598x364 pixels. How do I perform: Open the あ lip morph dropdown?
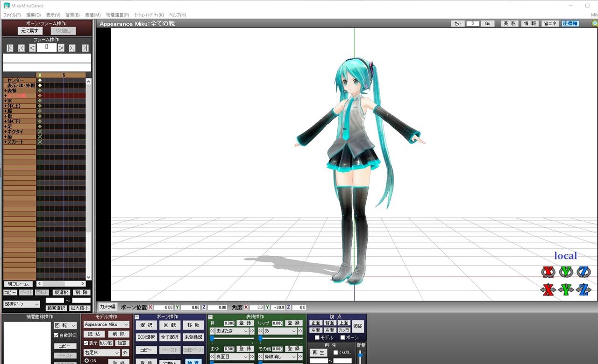(x=280, y=331)
